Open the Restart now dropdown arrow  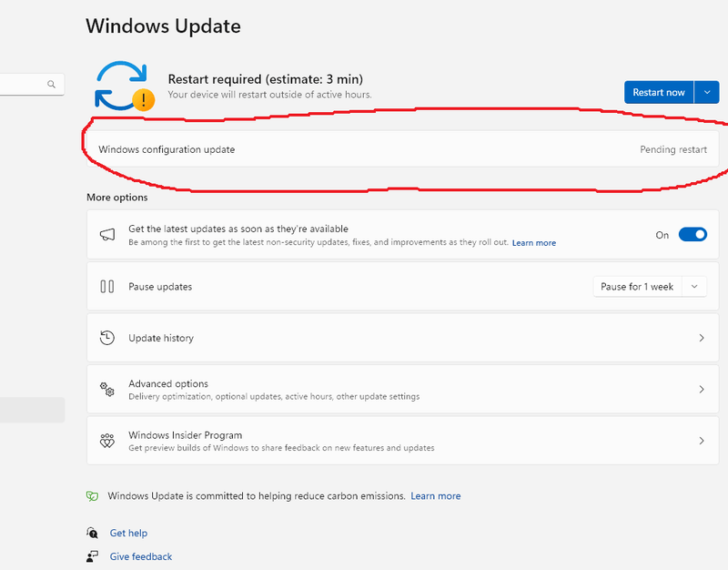coord(707,92)
